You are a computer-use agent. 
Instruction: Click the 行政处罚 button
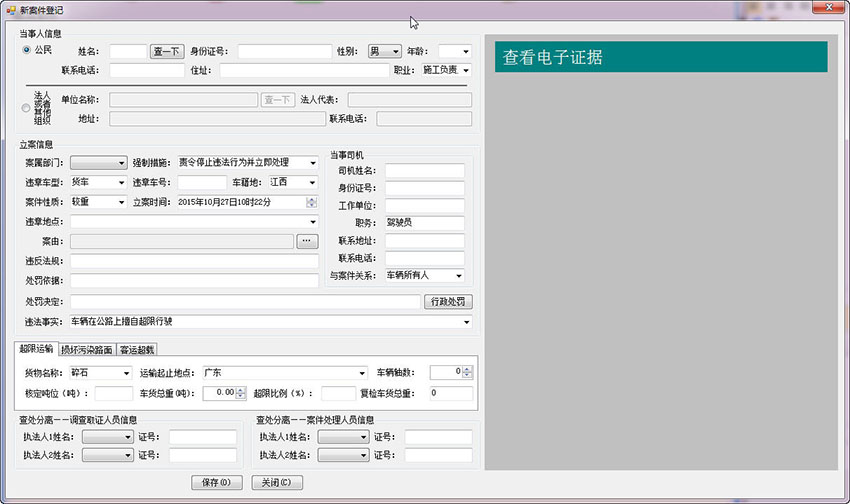click(x=448, y=302)
